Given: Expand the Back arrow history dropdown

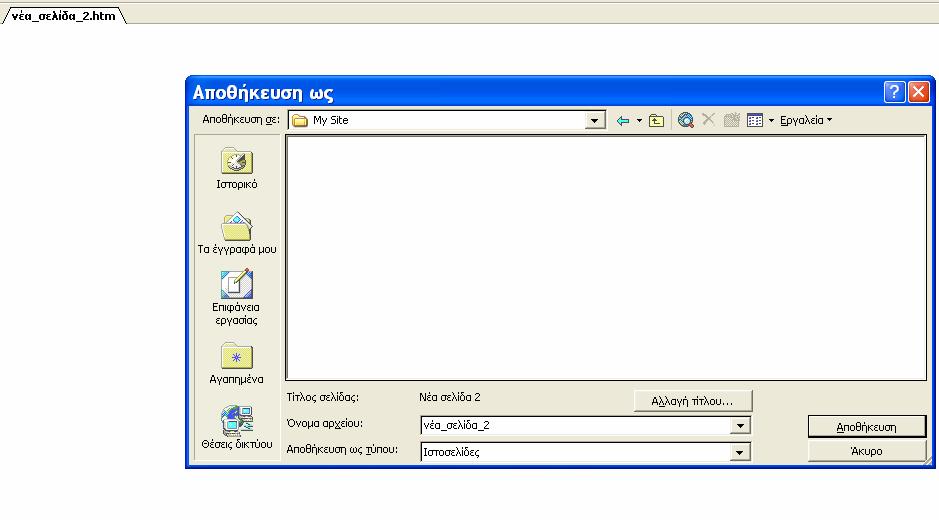Looking at the screenshot, I should click(639, 120).
